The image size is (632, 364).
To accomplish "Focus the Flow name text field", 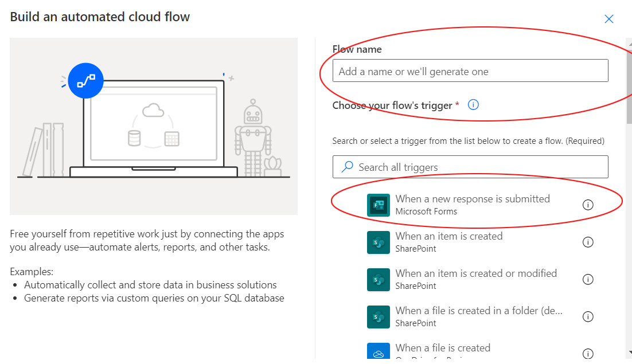I will 470,71.
